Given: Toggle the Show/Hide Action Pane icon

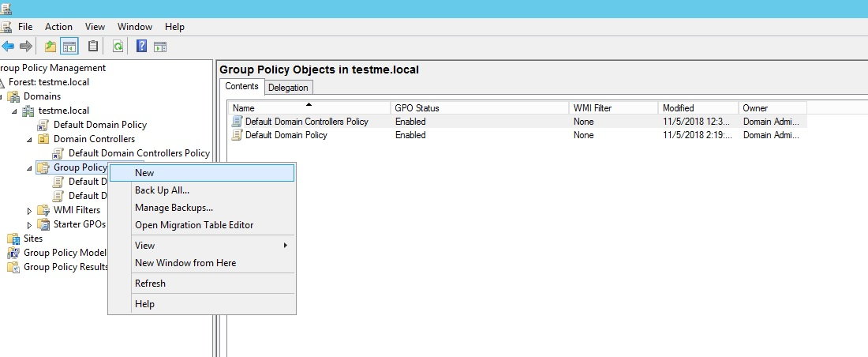Looking at the screenshot, I should coord(160,47).
